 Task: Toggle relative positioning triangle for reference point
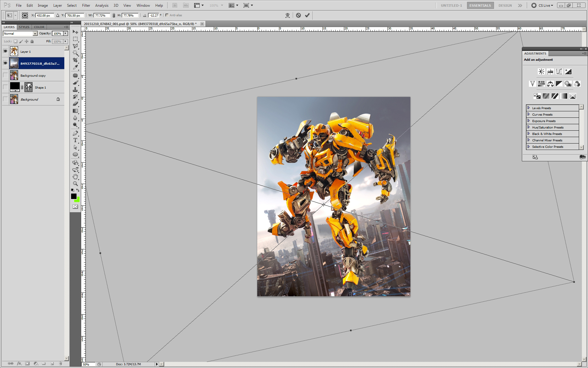(58, 15)
